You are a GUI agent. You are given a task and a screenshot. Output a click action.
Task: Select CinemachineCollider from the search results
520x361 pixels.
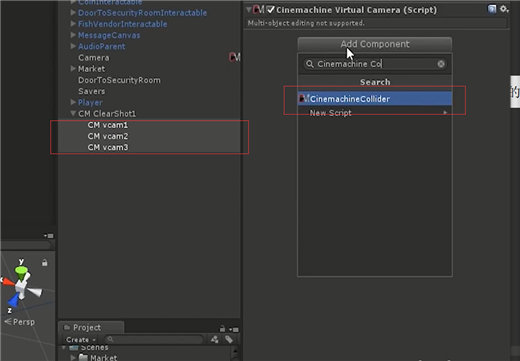click(375, 99)
